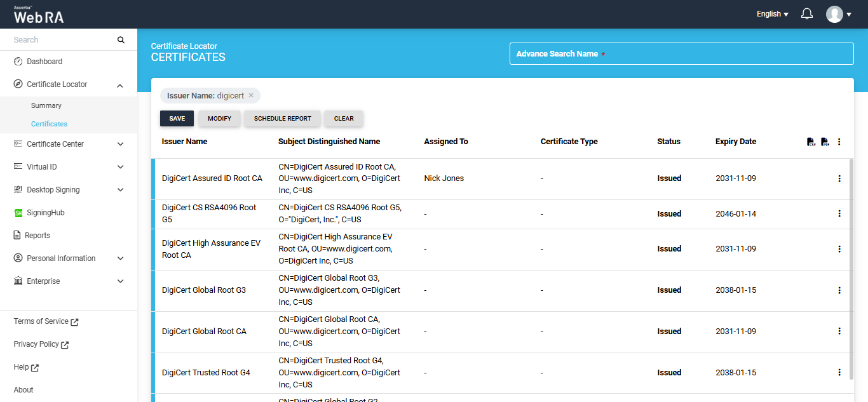Select the DigiCert Assured ID Root CA issuer

click(212, 178)
